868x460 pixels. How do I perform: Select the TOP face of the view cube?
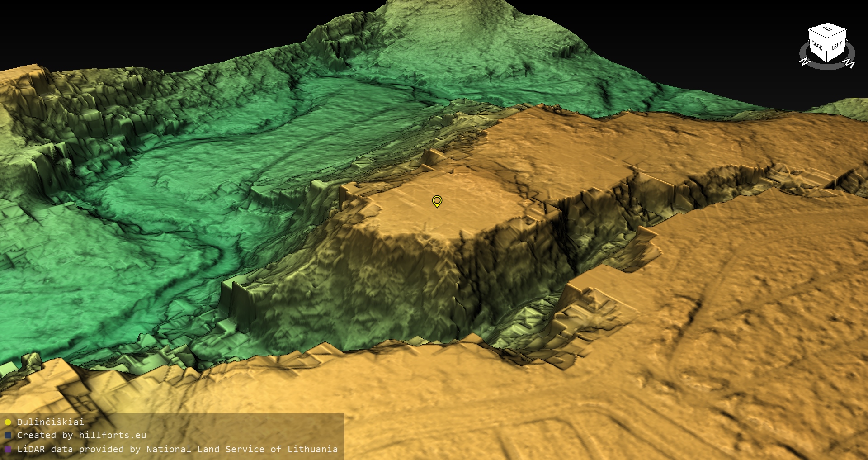point(827,29)
